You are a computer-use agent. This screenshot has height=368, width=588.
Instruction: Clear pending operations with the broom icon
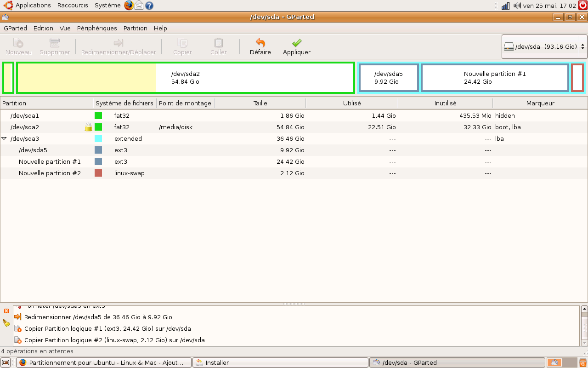click(x=6, y=322)
